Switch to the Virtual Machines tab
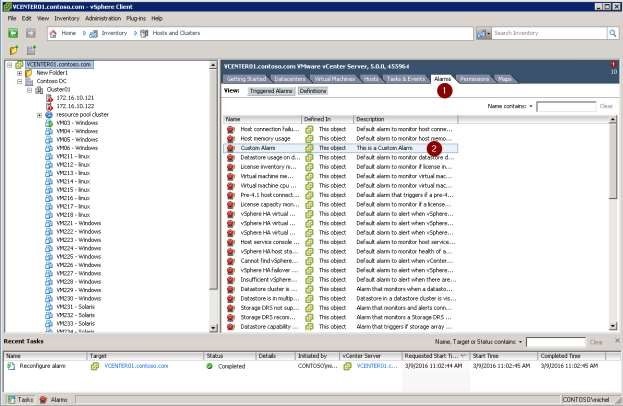The height and width of the screenshot is (406, 623). point(334,78)
